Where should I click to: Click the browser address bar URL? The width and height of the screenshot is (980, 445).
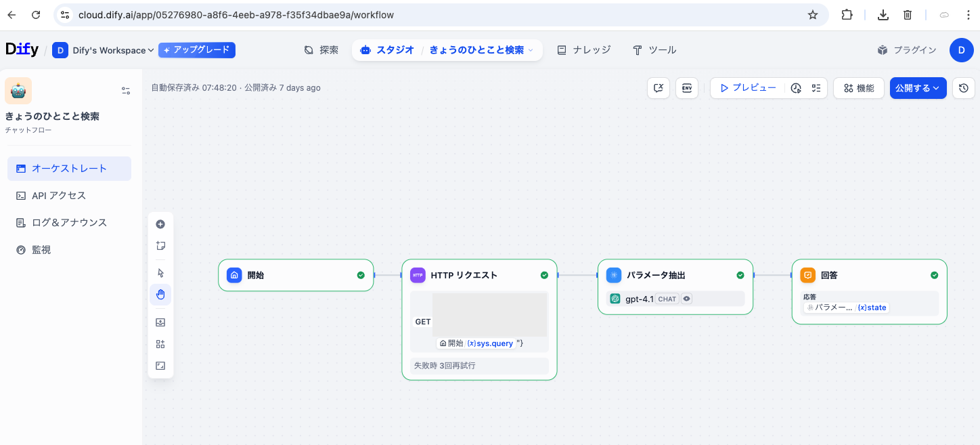(x=236, y=15)
